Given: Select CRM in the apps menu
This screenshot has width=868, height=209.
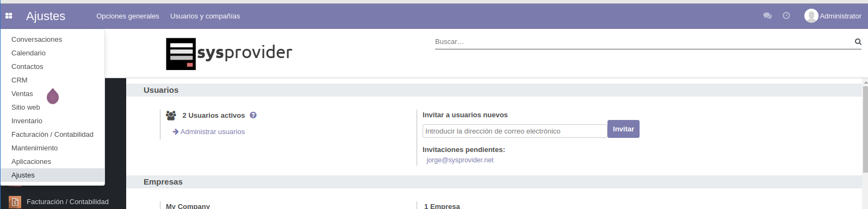Looking at the screenshot, I should [53, 80].
